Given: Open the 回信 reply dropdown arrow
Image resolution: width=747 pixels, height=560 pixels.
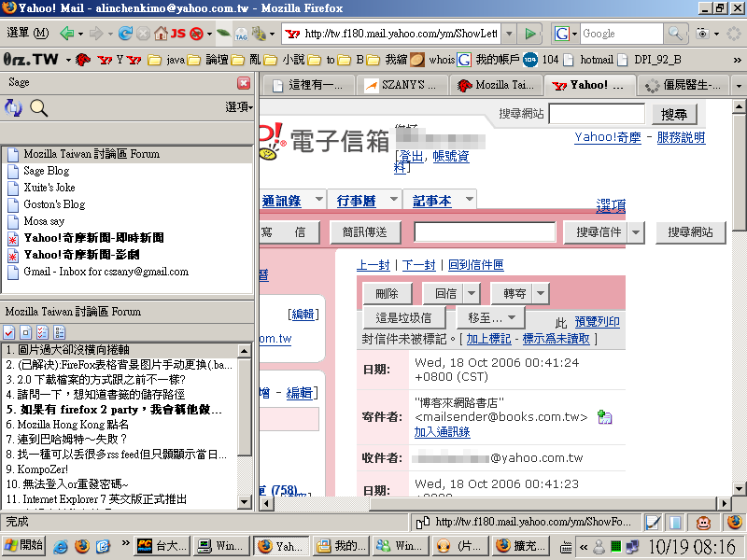Looking at the screenshot, I should (x=472, y=293).
